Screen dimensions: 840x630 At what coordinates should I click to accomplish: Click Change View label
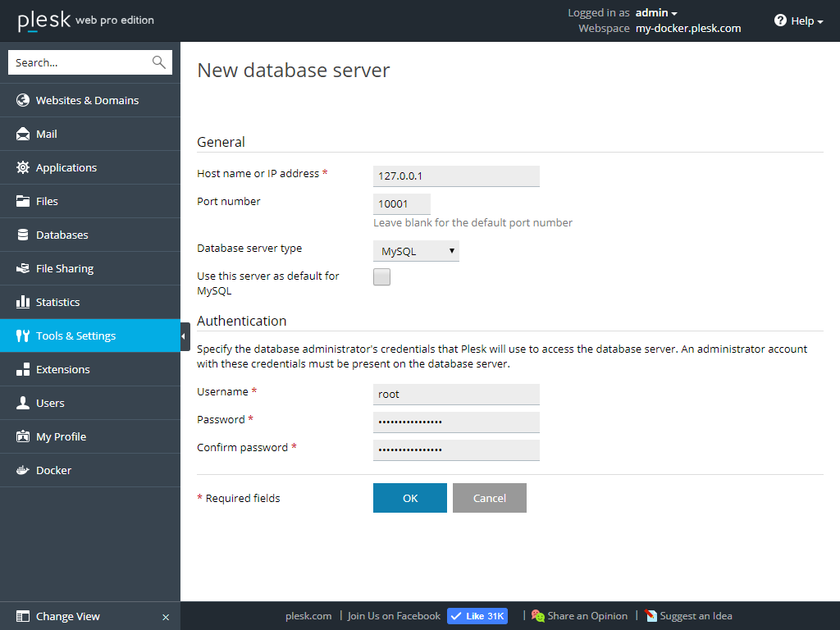click(x=67, y=616)
